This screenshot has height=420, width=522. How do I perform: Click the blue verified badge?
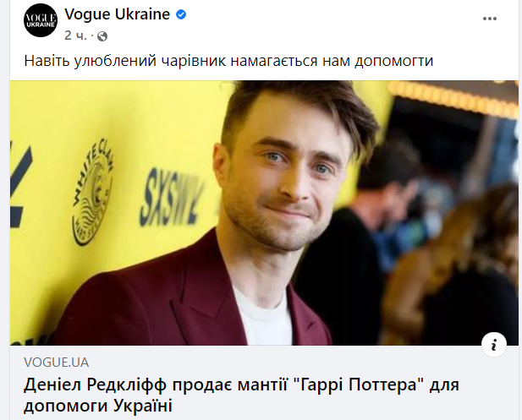(181, 14)
